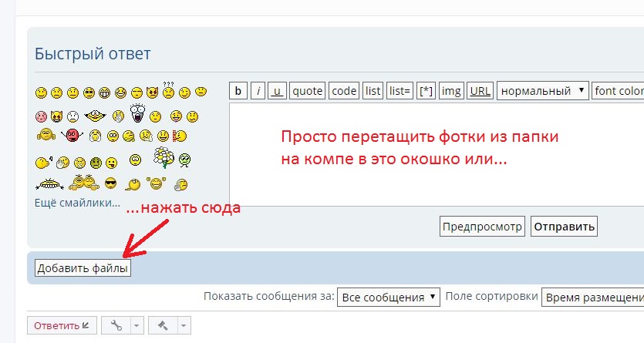Insert the wide grin smiley with spiky arms

[x=49, y=185]
